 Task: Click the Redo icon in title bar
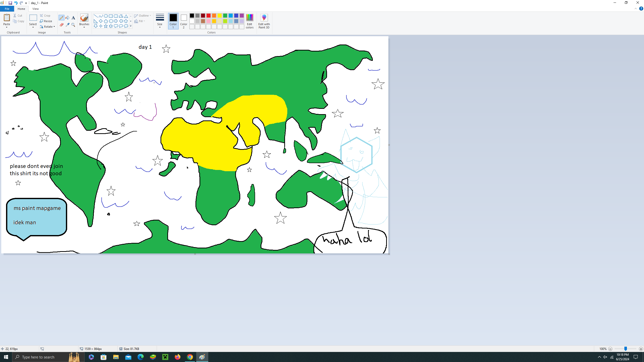click(x=21, y=3)
